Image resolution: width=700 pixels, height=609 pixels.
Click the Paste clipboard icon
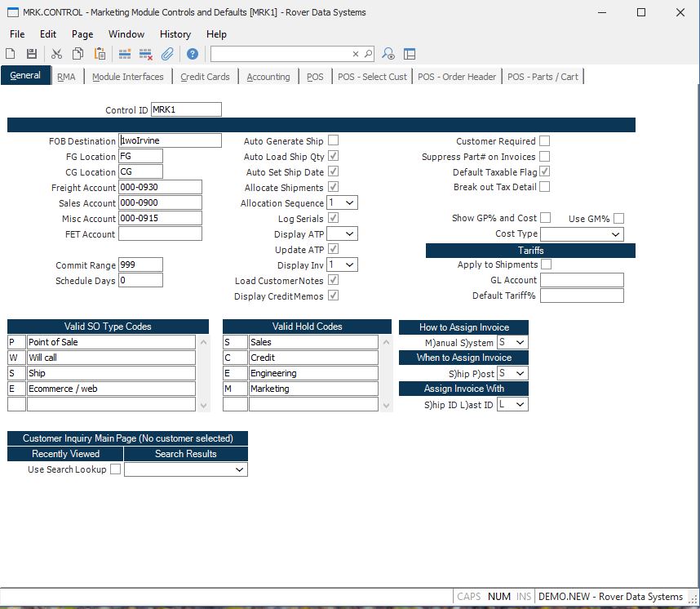point(100,54)
